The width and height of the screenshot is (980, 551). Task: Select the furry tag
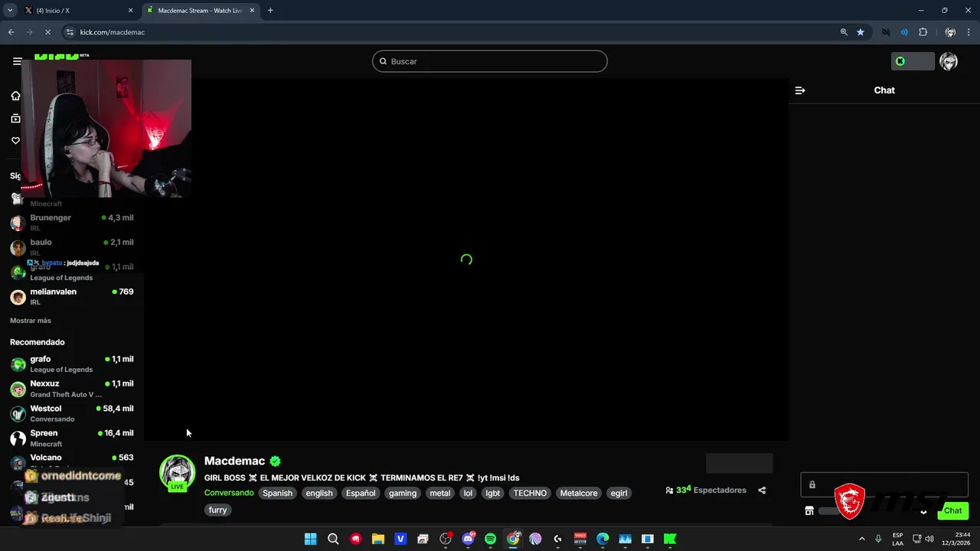click(x=217, y=510)
